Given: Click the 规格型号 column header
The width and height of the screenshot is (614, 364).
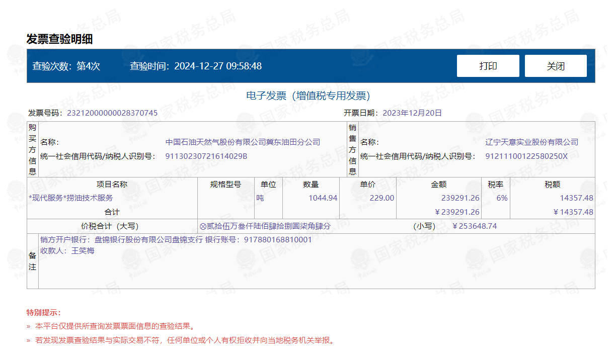Looking at the screenshot, I should point(225,184).
